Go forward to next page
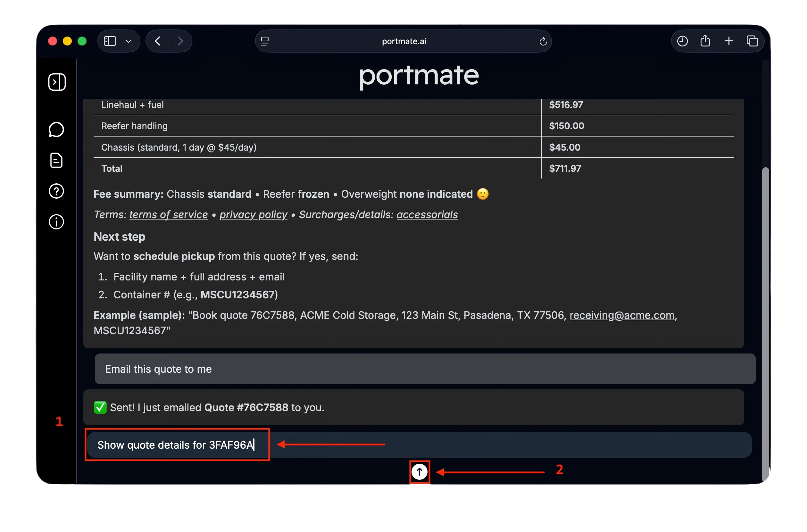807x532 pixels. [180, 41]
